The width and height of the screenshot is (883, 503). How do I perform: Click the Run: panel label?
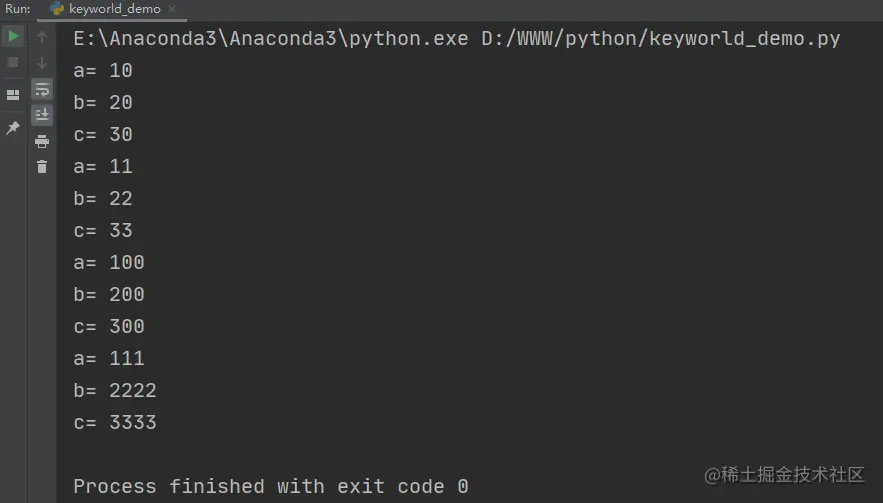17,9
